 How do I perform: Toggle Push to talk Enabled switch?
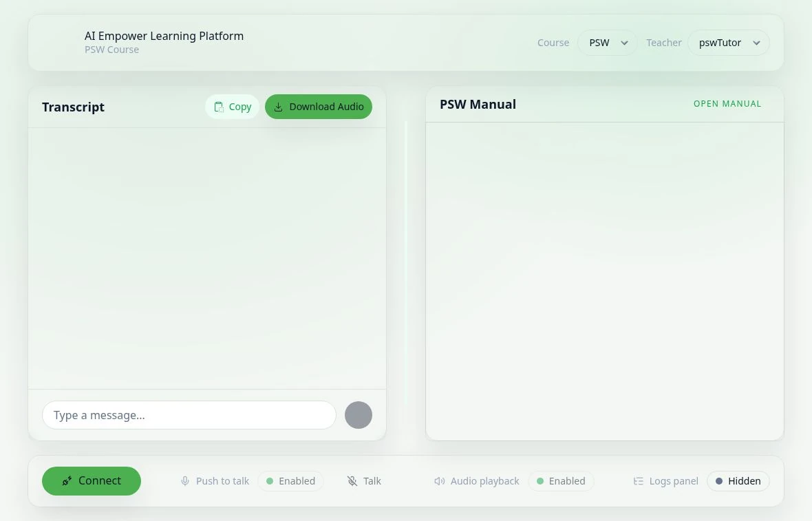click(x=290, y=481)
